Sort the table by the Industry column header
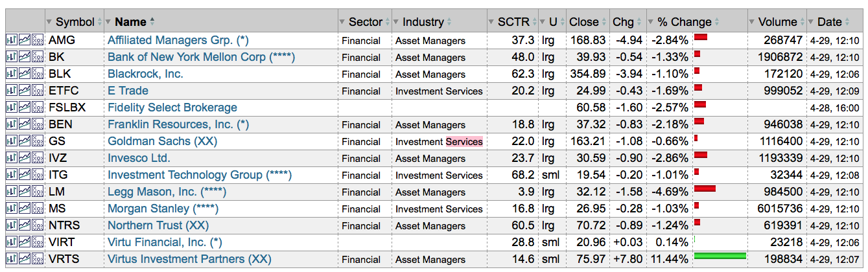Screen dimensions: 868x272 point(423,22)
